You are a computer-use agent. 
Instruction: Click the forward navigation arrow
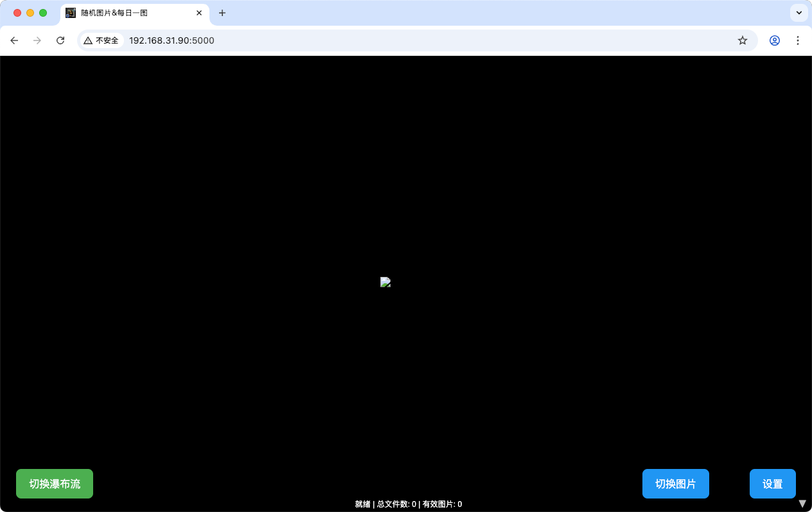37,40
